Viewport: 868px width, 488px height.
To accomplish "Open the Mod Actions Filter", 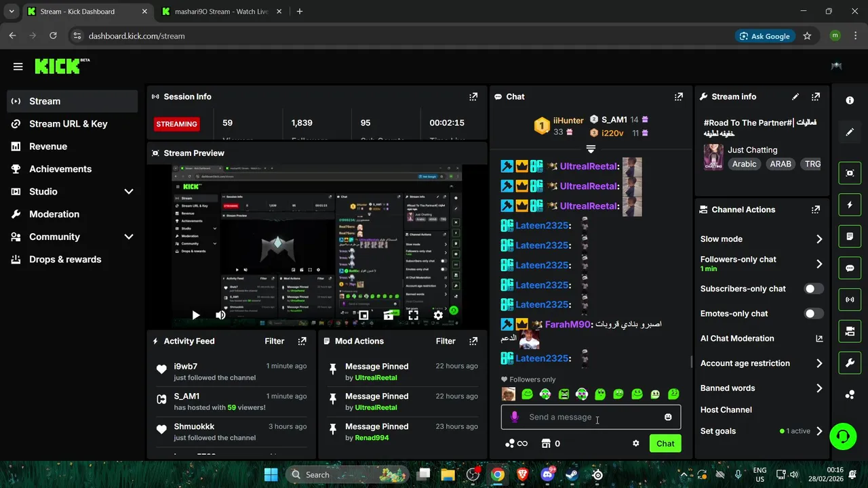I will (446, 342).
